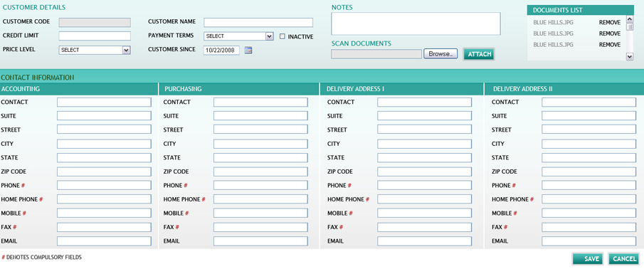The width and height of the screenshot is (644, 269).
Task: Open the Customer Since calendar picker icon
Action: pyautogui.click(x=248, y=50)
